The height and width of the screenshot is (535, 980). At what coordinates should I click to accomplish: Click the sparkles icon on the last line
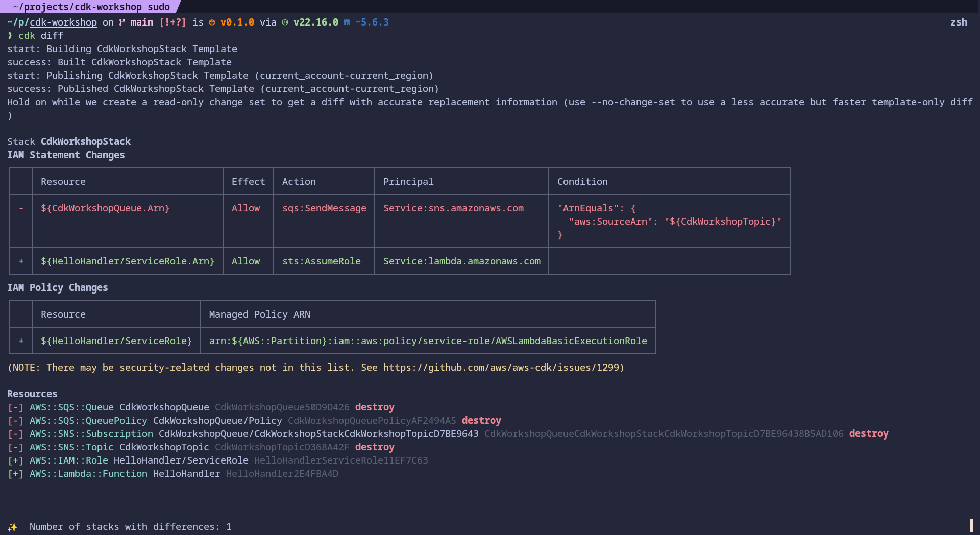point(13,527)
